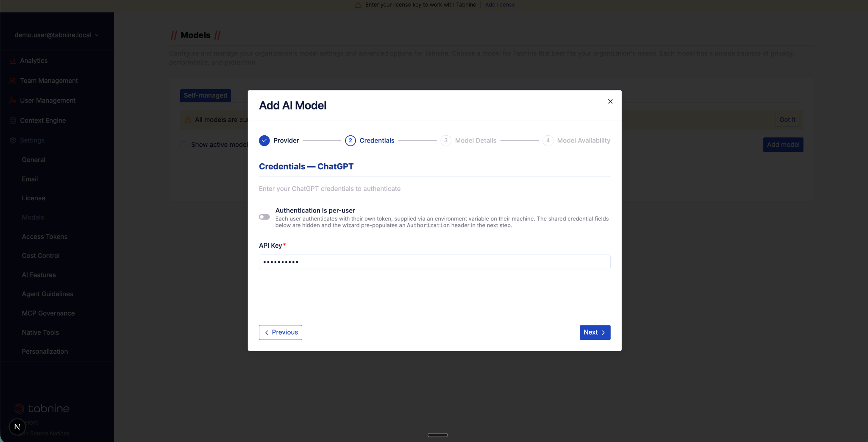This screenshot has width=868, height=442.
Task: Open the Open Source Notices link
Action: [x=45, y=434]
